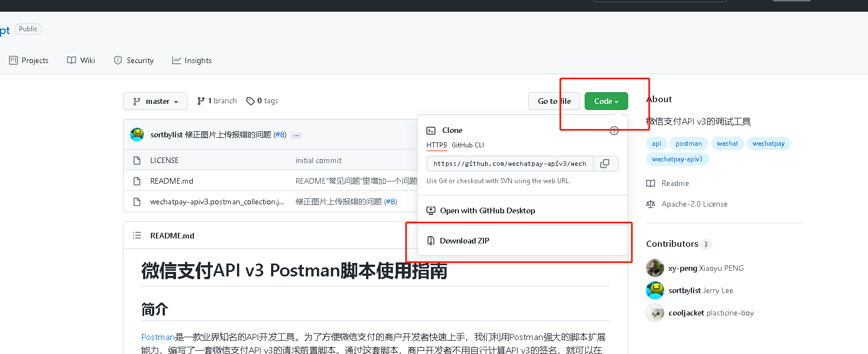Click file icon beside wechatpay-apiv3.postman_collection
This screenshot has width=868, height=354.
tap(137, 202)
